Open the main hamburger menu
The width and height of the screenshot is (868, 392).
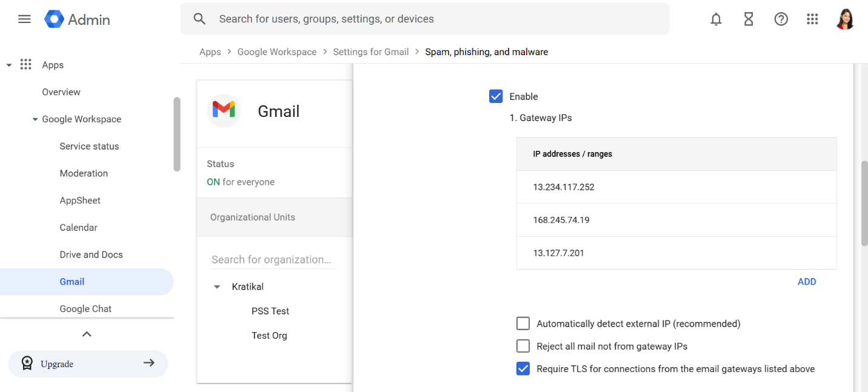24,19
